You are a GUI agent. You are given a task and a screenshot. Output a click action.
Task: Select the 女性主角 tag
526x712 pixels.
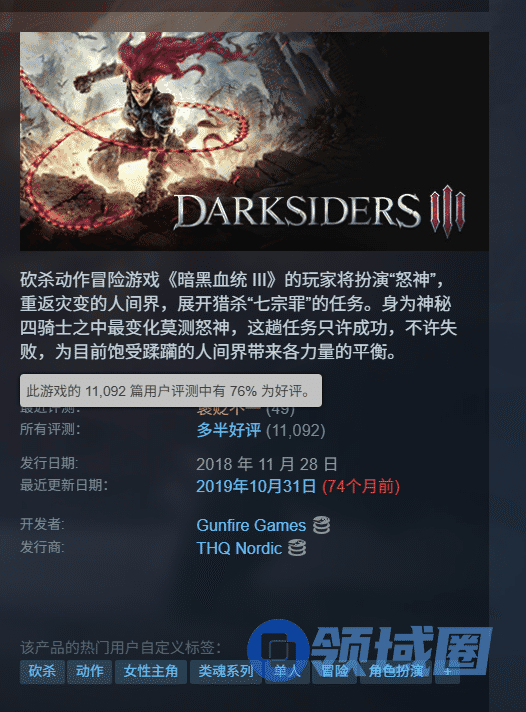click(151, 672)
